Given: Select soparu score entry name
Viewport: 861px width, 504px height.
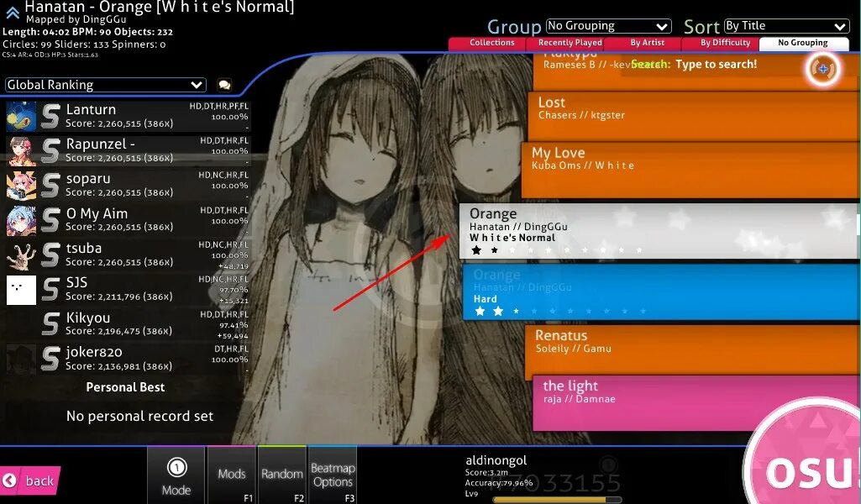Looking at the screenshot, I should click(x=88, y=179).
